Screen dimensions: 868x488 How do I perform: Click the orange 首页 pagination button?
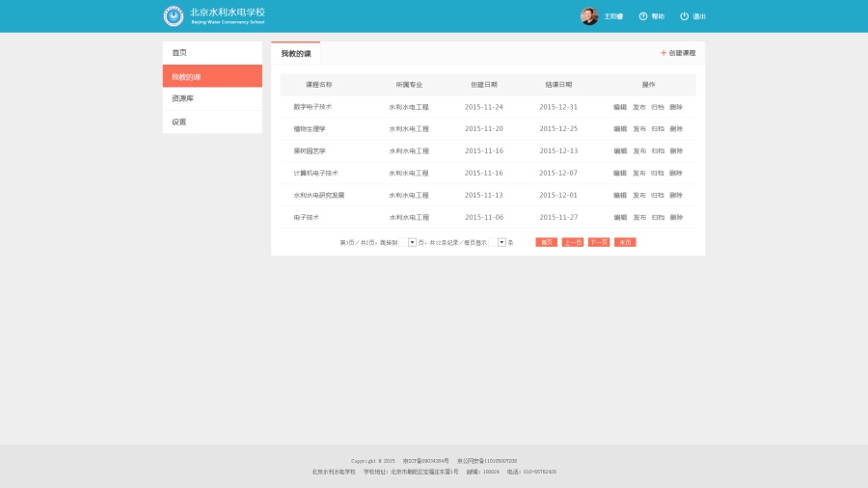[547, 242]
